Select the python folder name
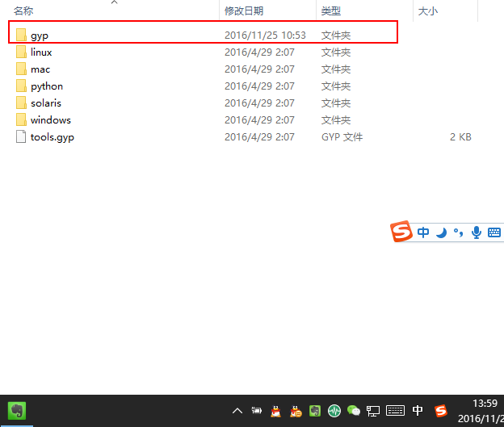 [47, 86]
